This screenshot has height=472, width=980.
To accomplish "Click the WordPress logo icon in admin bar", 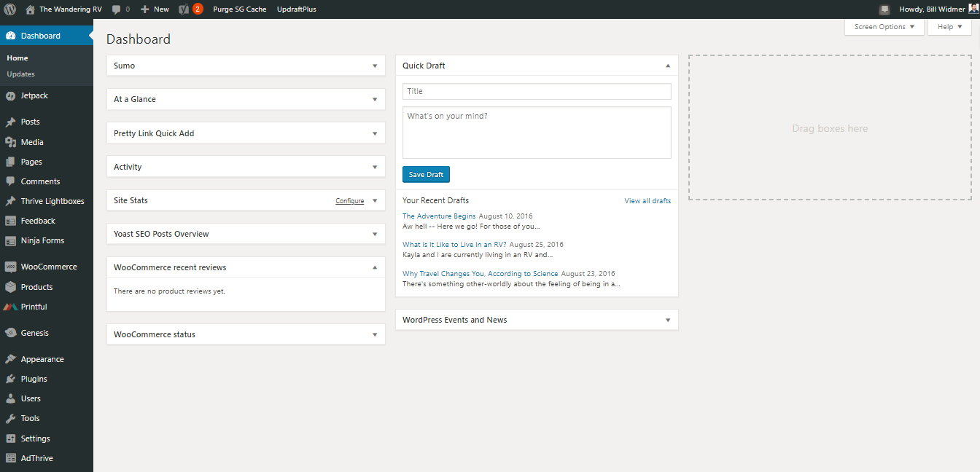I will [x=10, y=9].
